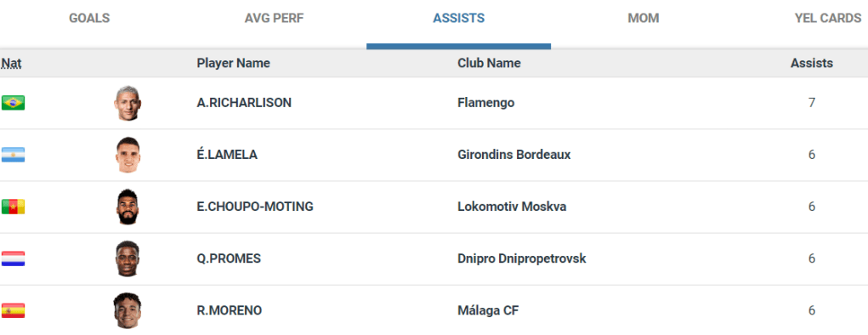
Task: Click the Argentina flag icon
Action: click(13, 155)
